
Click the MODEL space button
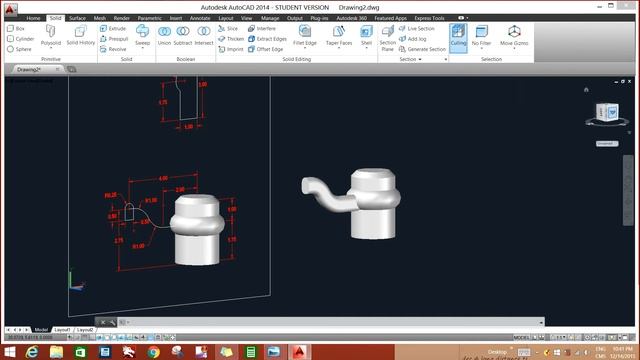521,338
